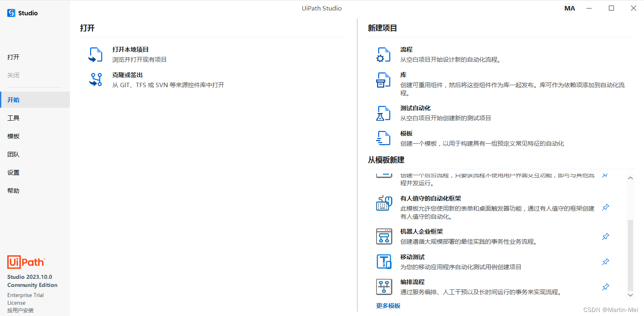
Task: Click the 流程 new process icon
Action: [383, 54]
